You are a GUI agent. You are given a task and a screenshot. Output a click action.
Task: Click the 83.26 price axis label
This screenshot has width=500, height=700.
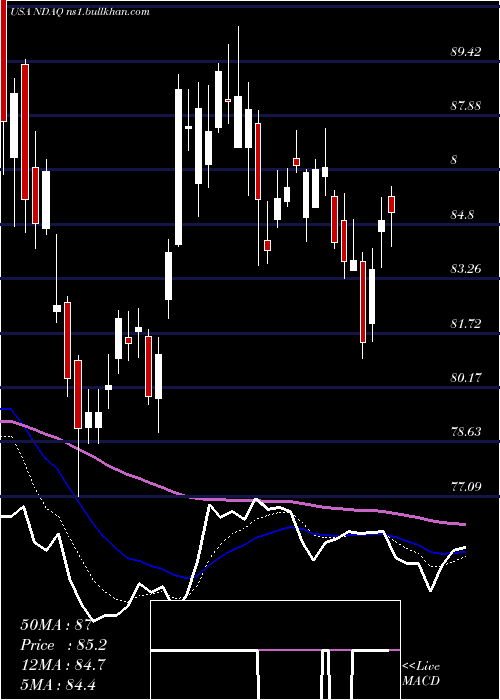click(x=466, y=269)
